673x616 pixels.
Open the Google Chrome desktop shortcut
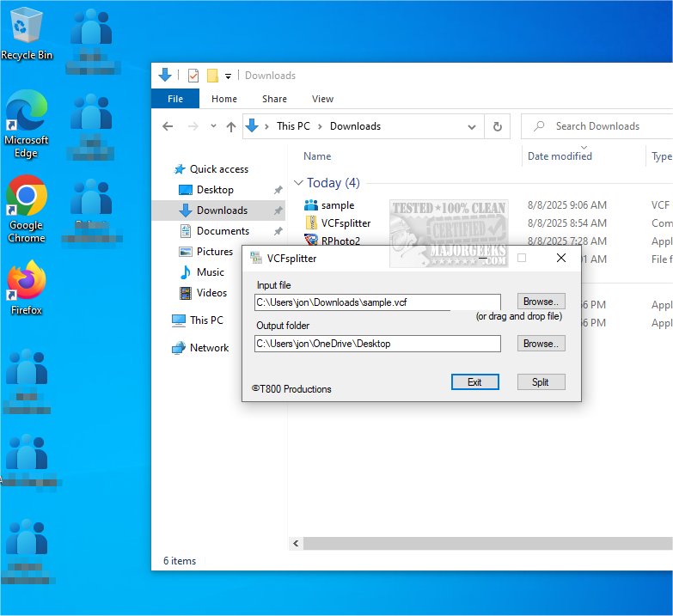[x=26, y=209]
